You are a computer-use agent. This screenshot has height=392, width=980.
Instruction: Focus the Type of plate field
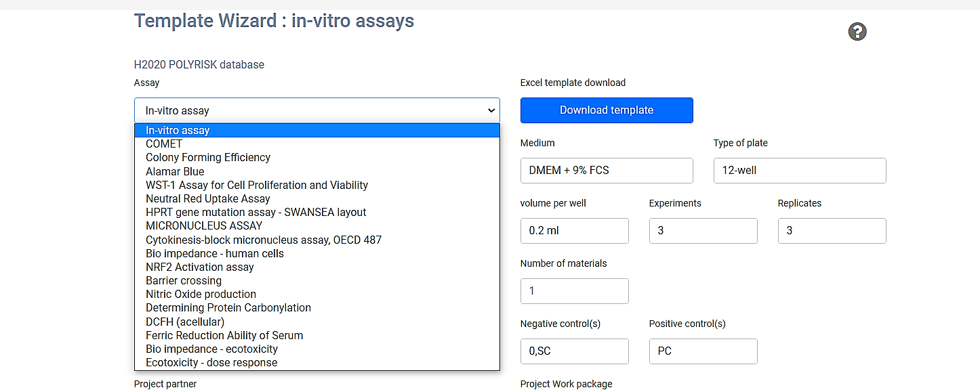tap(799, 171)
